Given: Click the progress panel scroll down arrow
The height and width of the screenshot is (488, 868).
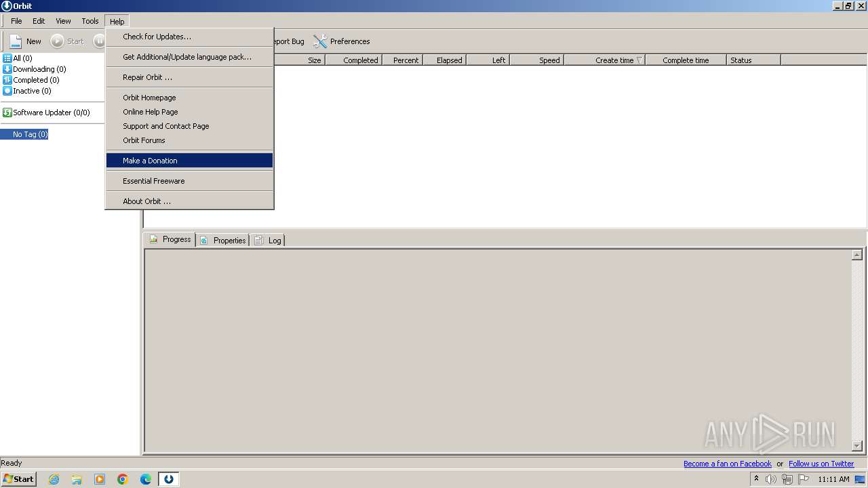Looking at the screenshot, I should [857, 446].
